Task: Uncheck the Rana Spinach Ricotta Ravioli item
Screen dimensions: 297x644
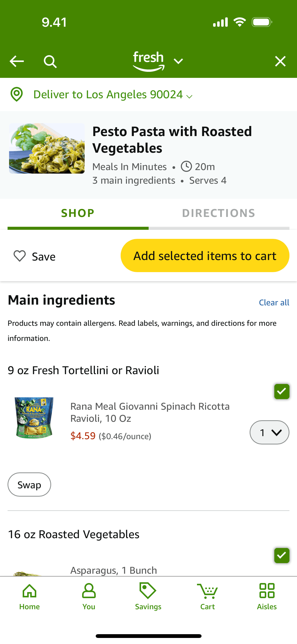Action: (x=282, y=391)
